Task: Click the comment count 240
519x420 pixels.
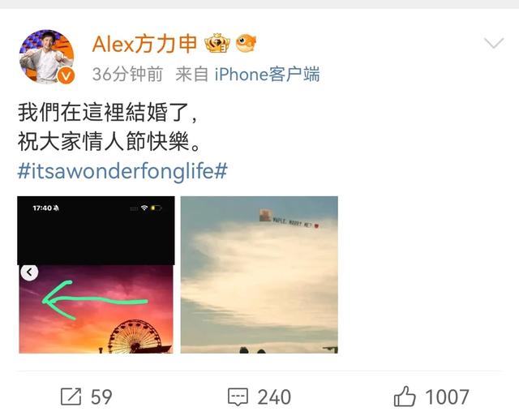Action: click(x=274, y=396)
